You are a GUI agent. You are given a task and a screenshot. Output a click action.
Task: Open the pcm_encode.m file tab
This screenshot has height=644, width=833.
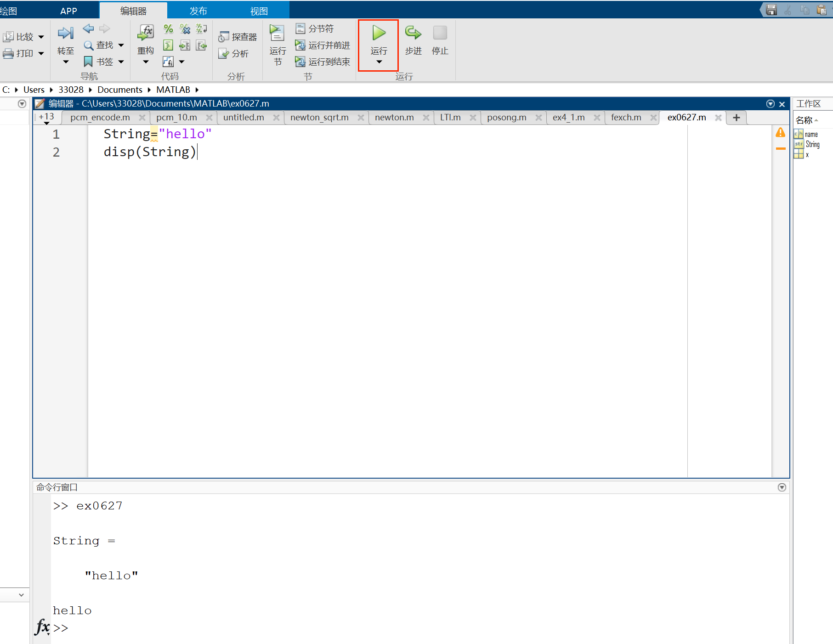click(100, 118)
